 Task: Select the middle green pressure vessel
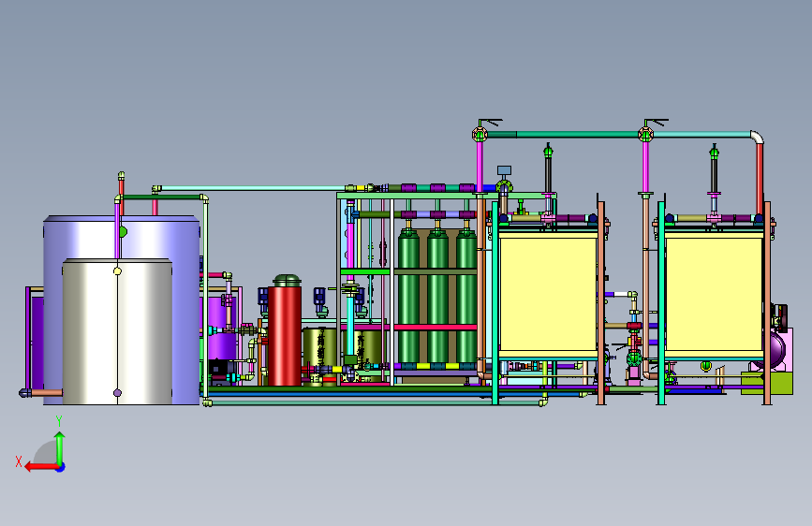pos(437,298)
